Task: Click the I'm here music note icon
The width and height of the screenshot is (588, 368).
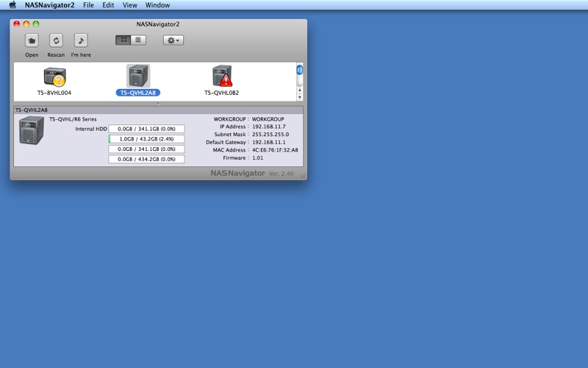Action: pyautogui.click(x=81, y=40)
